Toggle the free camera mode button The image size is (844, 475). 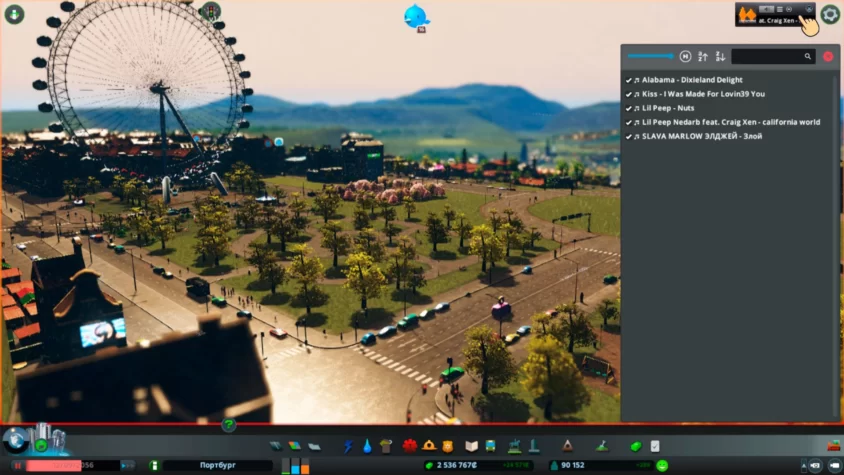coord(835,465)
